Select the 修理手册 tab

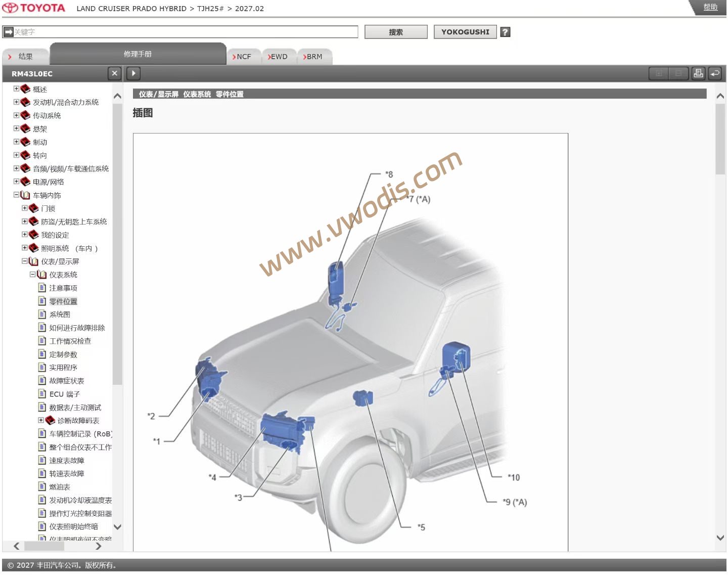pos(138,54)
